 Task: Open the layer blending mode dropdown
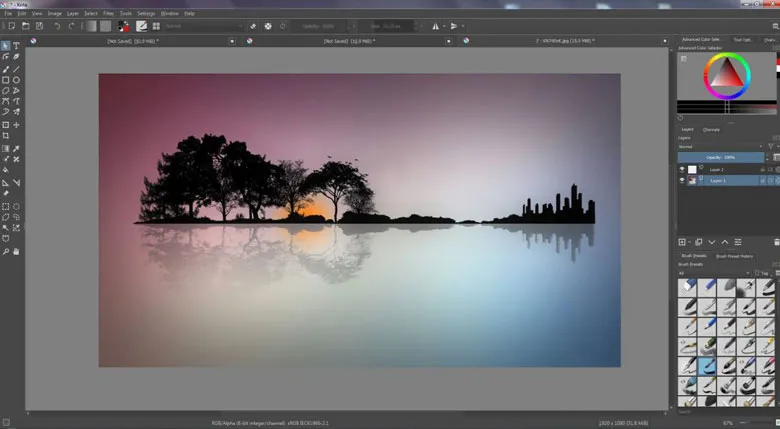pos(720,146)
